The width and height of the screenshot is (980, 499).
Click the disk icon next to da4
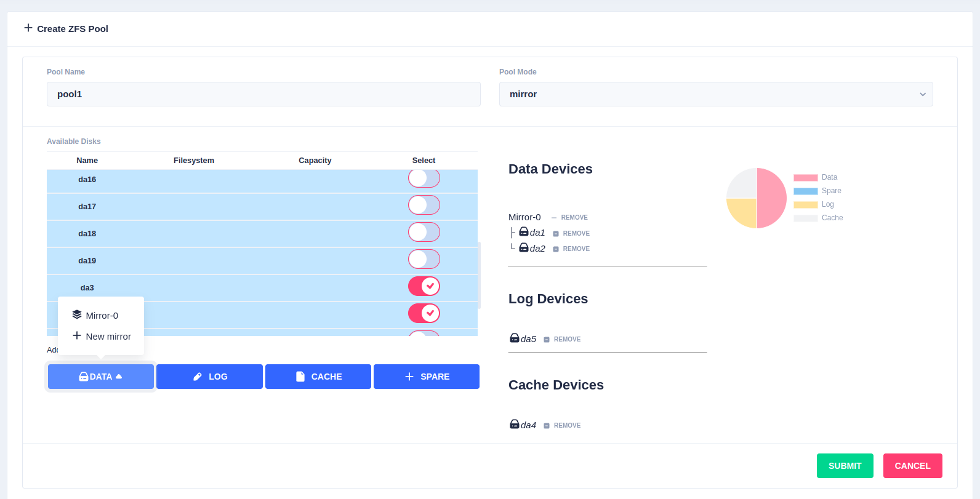pyautogui.click(x=515, y=424)
